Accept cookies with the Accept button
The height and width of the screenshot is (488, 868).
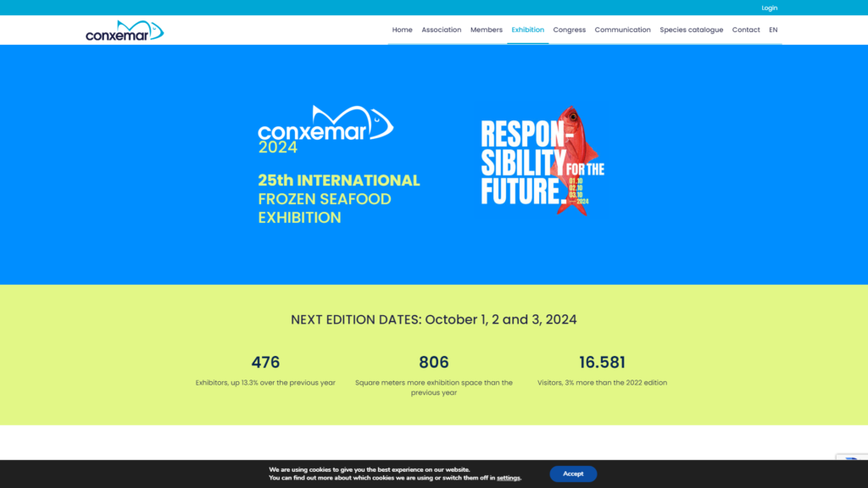pyautogui.click(x=573, y=474)
